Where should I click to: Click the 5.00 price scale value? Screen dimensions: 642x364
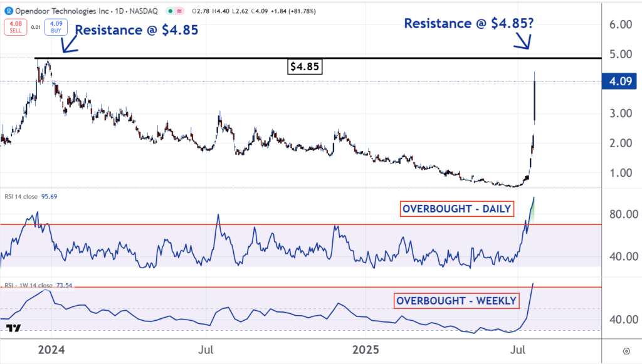621,55
